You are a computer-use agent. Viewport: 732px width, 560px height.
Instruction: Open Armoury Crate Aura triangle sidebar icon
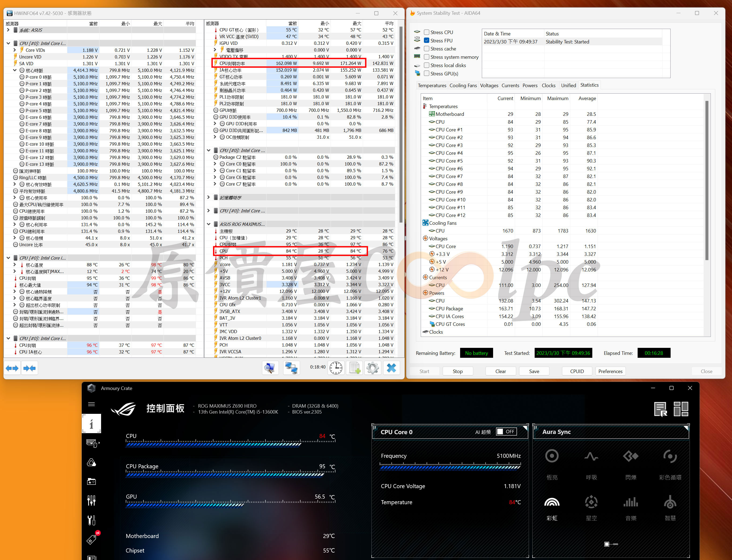coord(91,462)
